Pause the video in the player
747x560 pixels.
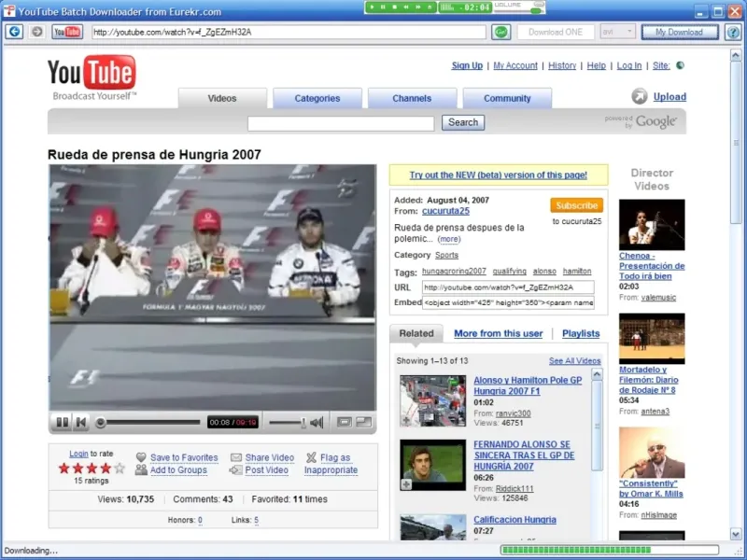[62, 423]
